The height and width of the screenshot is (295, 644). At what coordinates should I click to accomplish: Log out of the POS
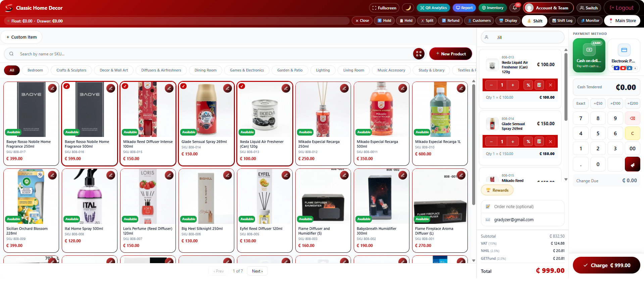pos(622,8)
